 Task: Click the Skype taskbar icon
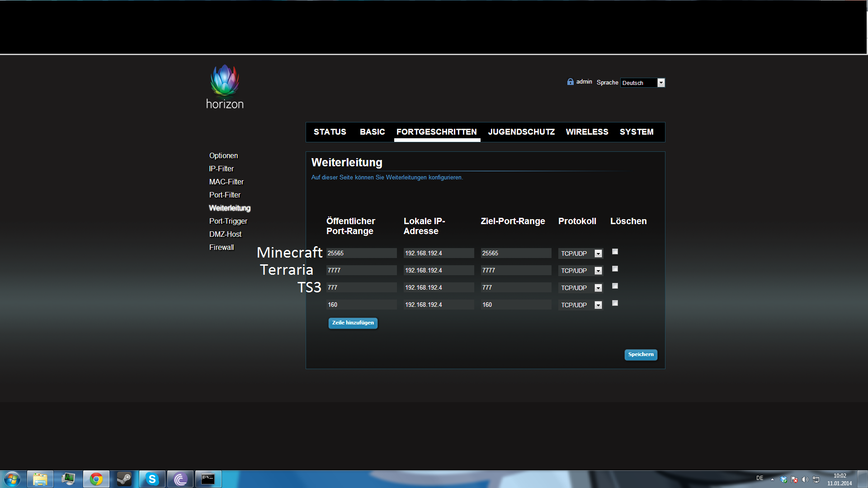tap(152, 479)
